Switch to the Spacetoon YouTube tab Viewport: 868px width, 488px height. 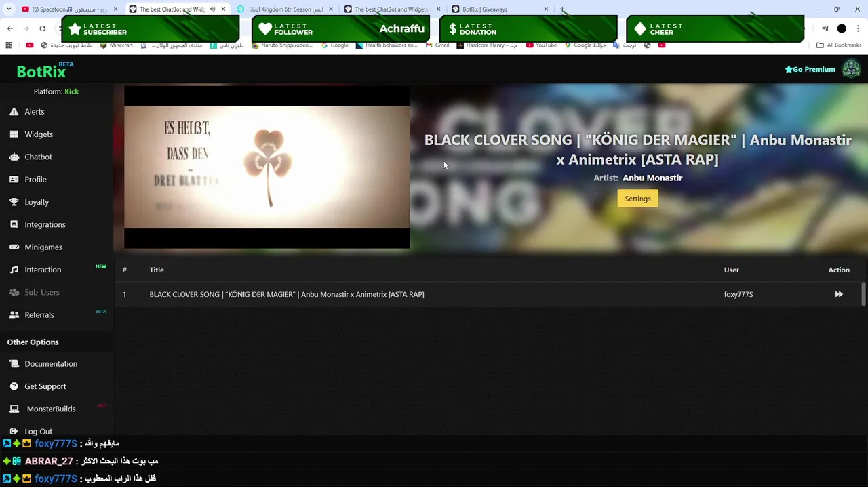point(68,9)
